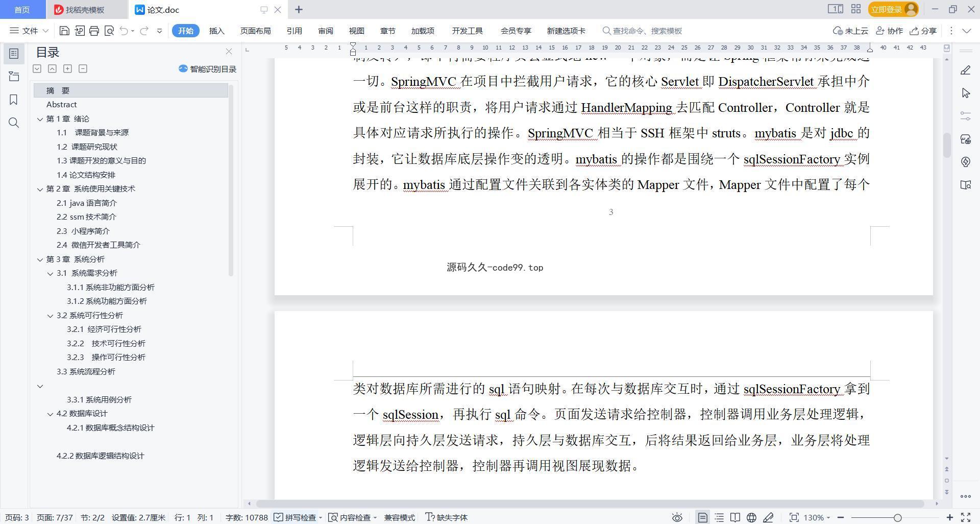
Task: Open the 130% zoom level dropdown
Action: [817, 517]
